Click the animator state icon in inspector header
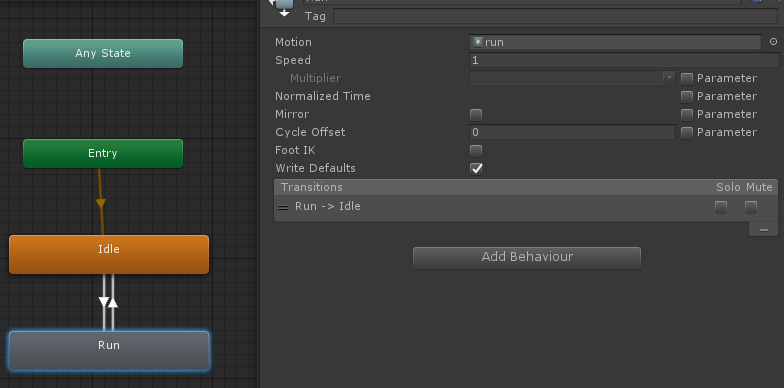784x388 pixels. tap(282, 7)
